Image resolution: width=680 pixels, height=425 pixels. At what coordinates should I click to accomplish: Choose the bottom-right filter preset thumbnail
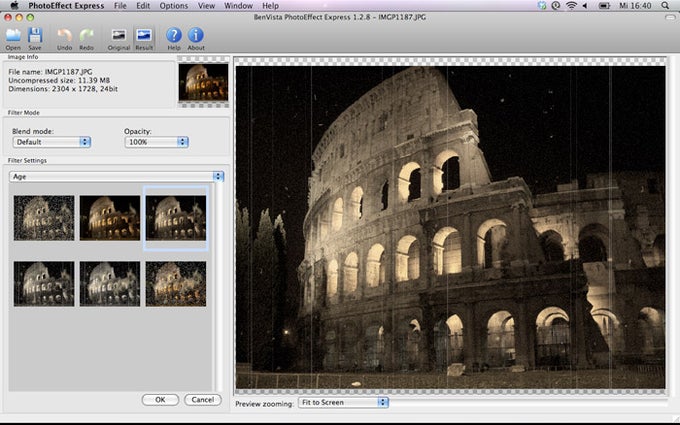(x=176, y=284)
